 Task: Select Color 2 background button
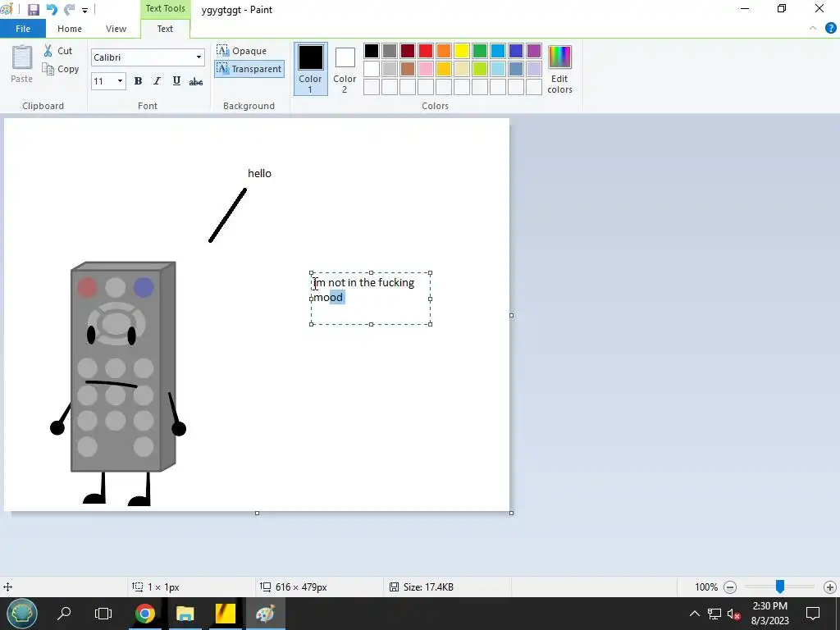coord(345,69)
